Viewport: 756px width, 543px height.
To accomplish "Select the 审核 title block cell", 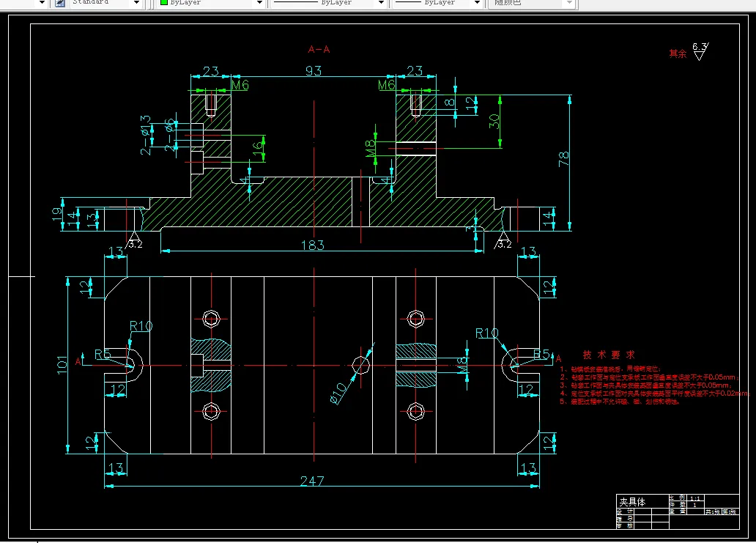I will pyautogui.click(x=626, y=525).
